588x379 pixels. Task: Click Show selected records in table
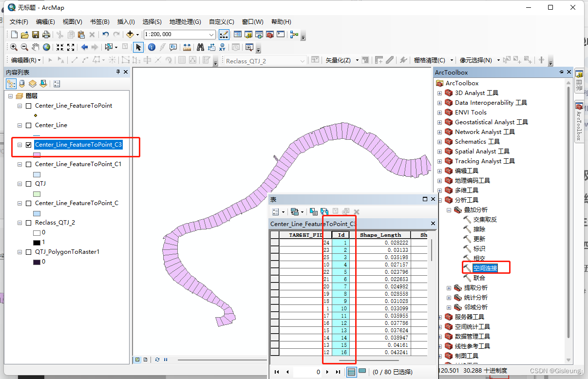click(x=362, y=372)
